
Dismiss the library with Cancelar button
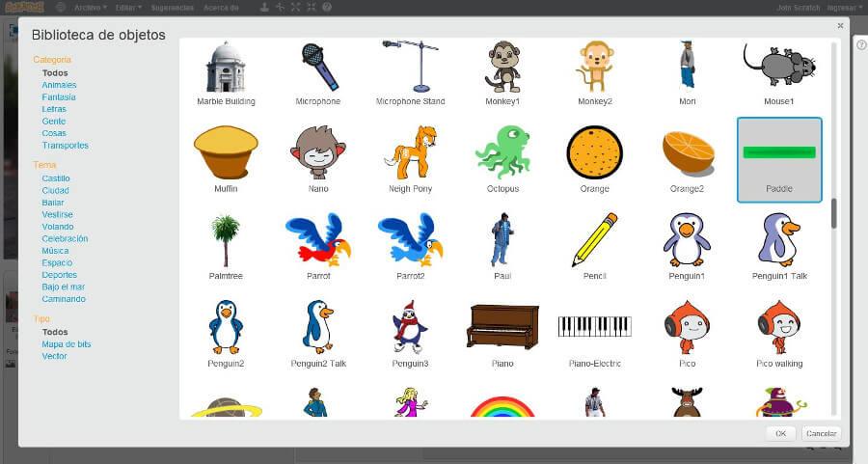[821, 433]
